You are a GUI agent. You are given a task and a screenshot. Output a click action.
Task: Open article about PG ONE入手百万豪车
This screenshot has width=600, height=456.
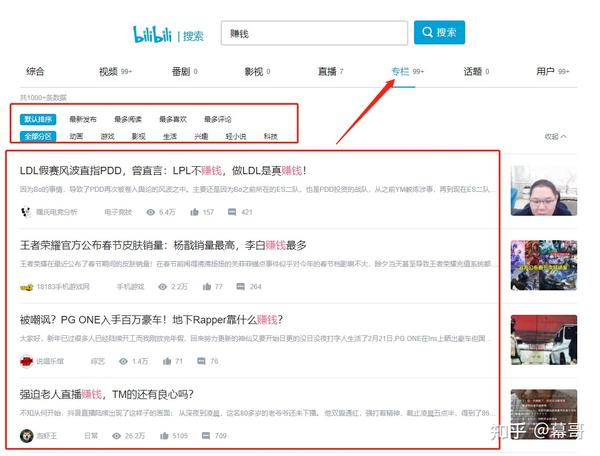click(151, 320)
